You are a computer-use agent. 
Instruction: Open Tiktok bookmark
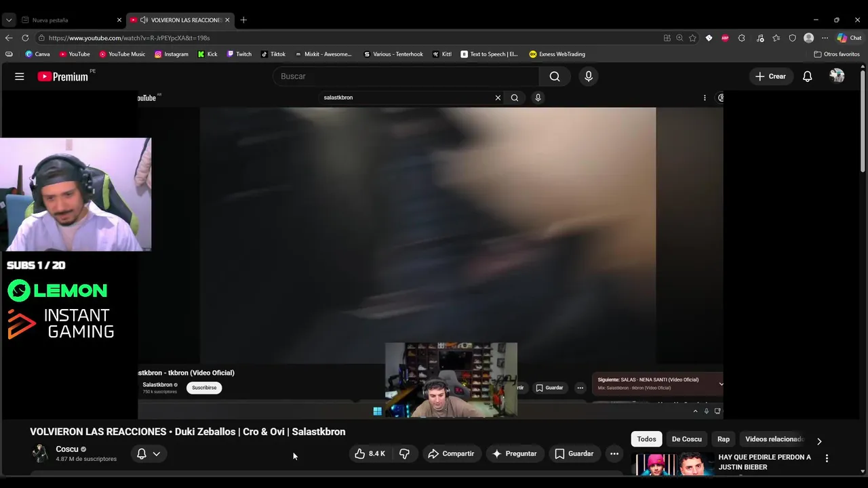coord(273,54)
